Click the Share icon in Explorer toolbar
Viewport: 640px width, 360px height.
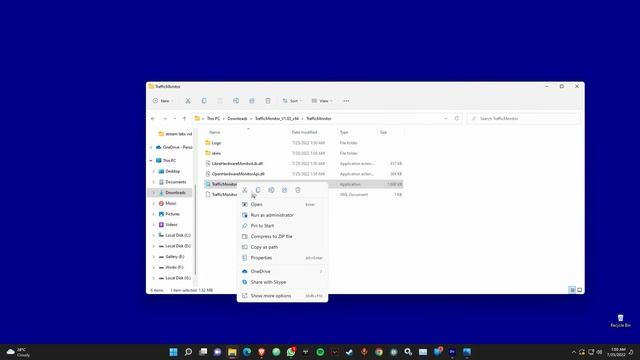pyautogui.click(x=252, y=101)
